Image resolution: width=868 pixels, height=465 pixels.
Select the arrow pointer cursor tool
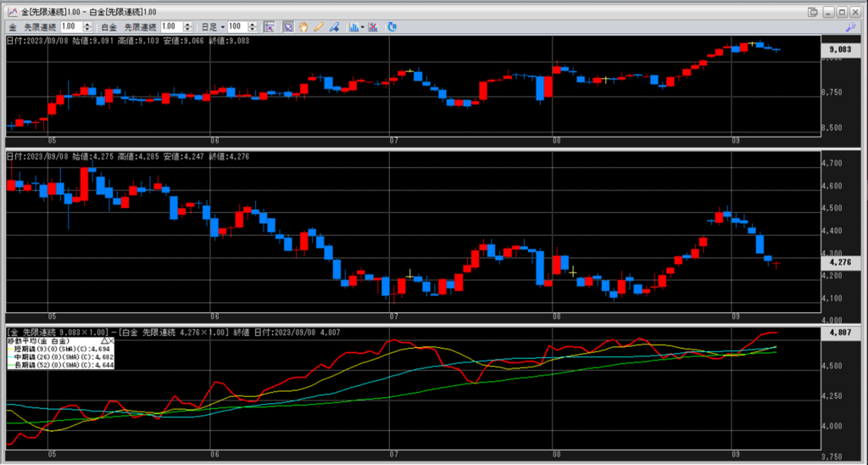pyautogui.click(x=287, y=26)
